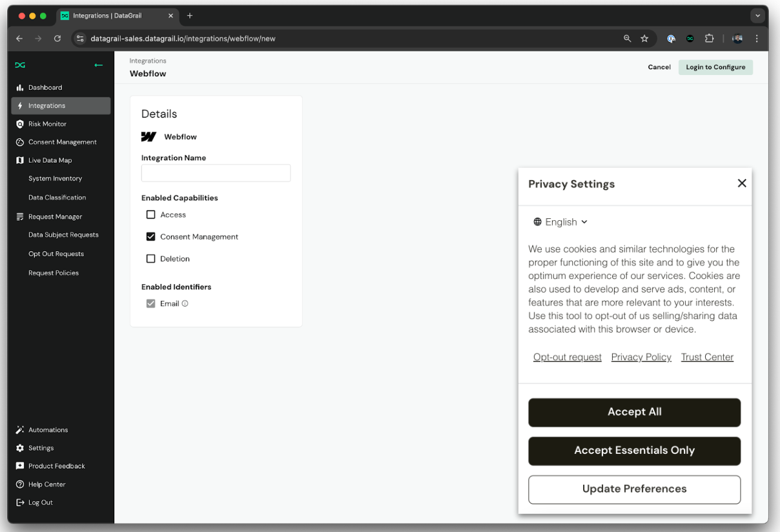Go to Data Subject Requests
The image size is (780, 532).
tap(63, 235)
